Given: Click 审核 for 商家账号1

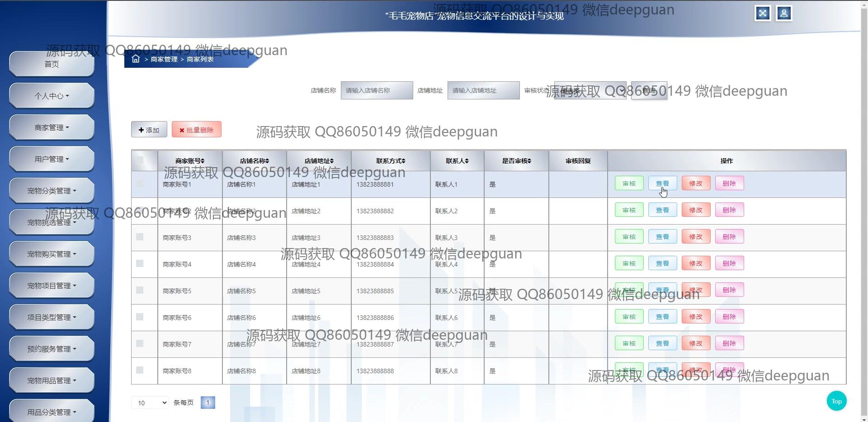Looking at the screenshot, I should [629, 183].
